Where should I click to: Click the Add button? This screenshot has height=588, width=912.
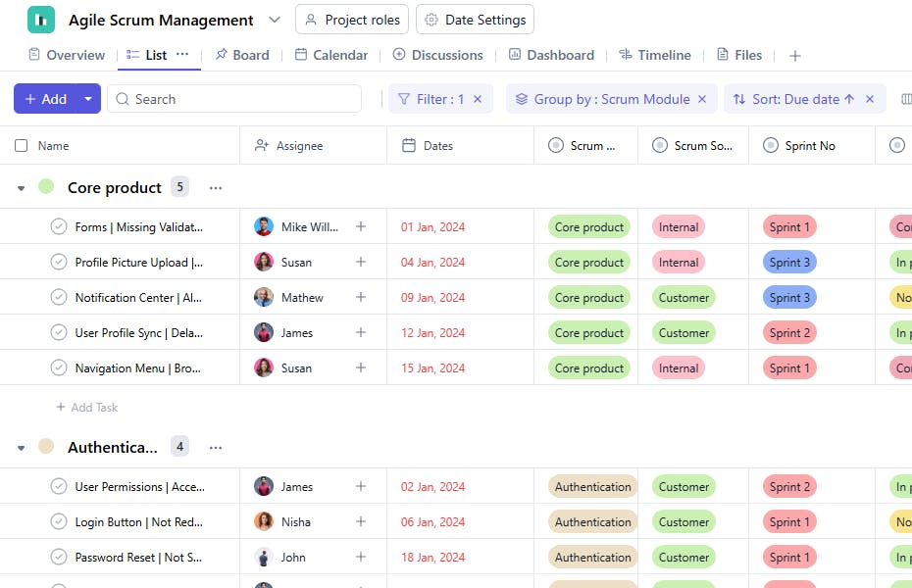point(46,99)
